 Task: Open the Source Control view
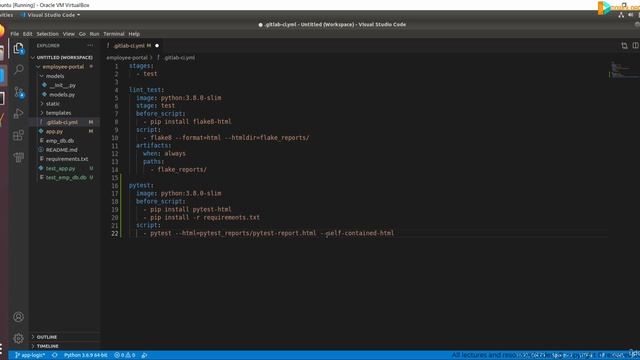pos(18,92)
